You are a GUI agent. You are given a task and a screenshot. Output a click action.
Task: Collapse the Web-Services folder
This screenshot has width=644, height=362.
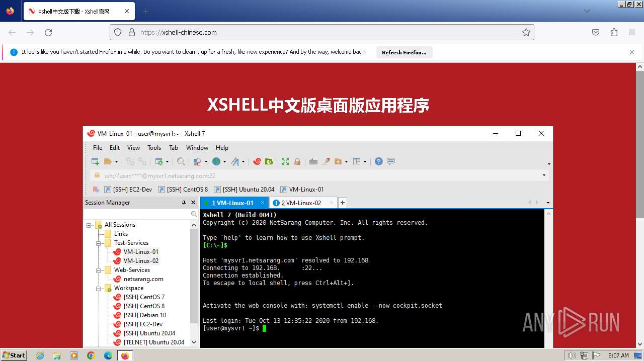tap(99, 270)
